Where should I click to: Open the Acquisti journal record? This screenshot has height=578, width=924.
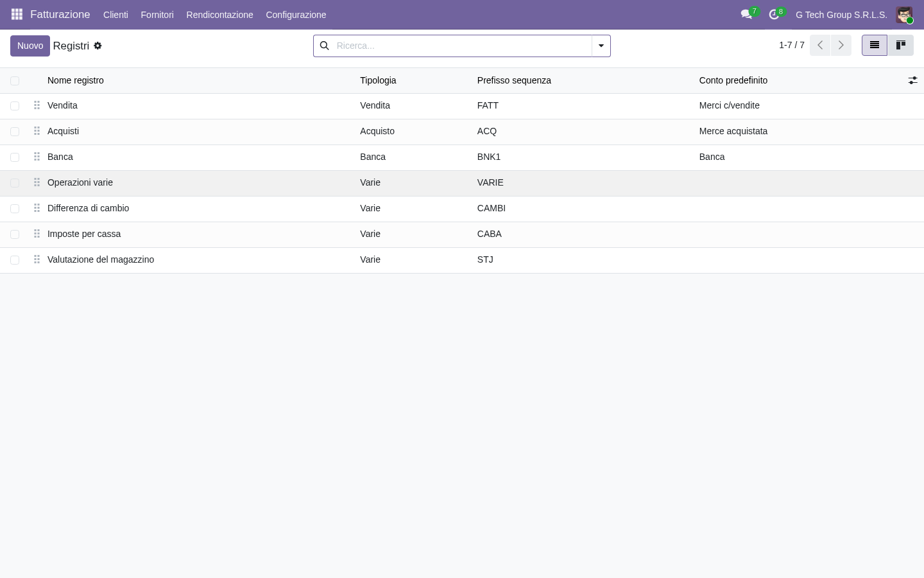[63, 131]
